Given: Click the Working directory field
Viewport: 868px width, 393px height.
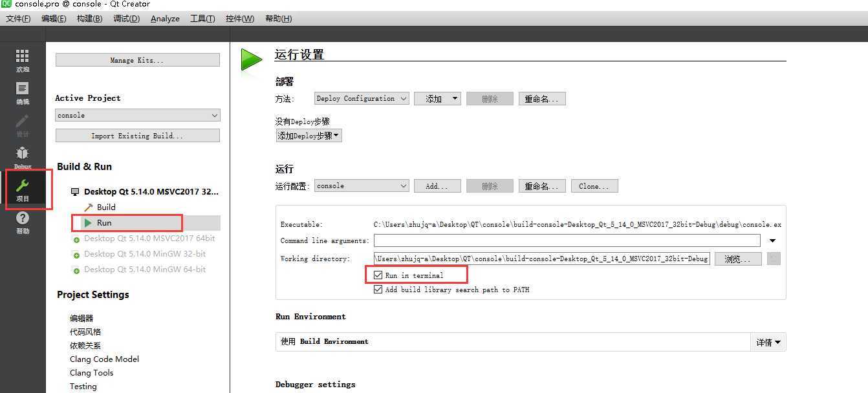Looking at the screenshot, I should pos(541,259).
